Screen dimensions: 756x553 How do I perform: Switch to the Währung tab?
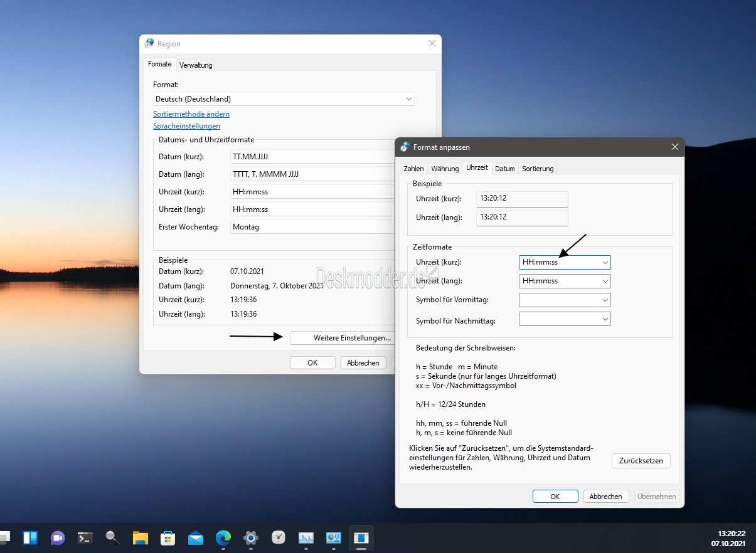pyautogui.click(x=445, y=169)
